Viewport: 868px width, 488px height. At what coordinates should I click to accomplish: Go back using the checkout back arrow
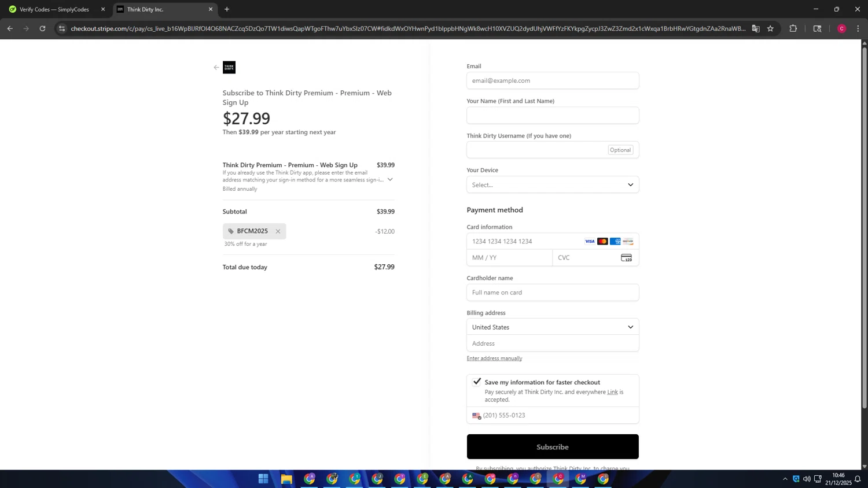(216, 68)
